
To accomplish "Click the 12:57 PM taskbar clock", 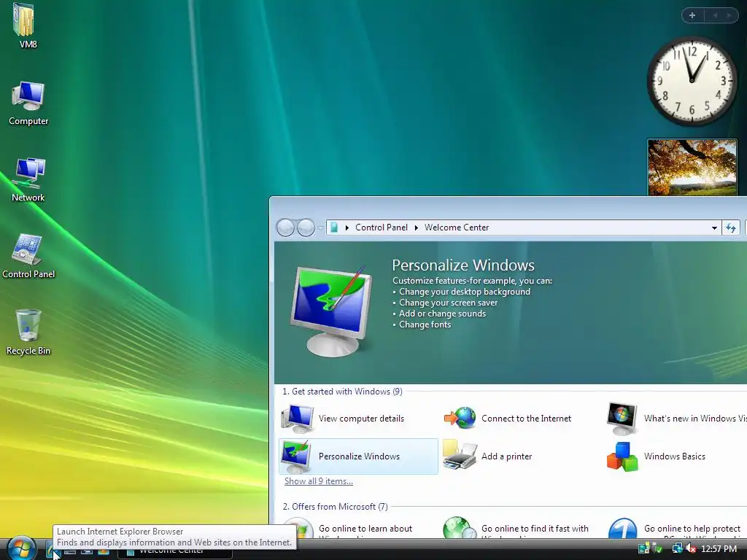I will click(719, 549).
